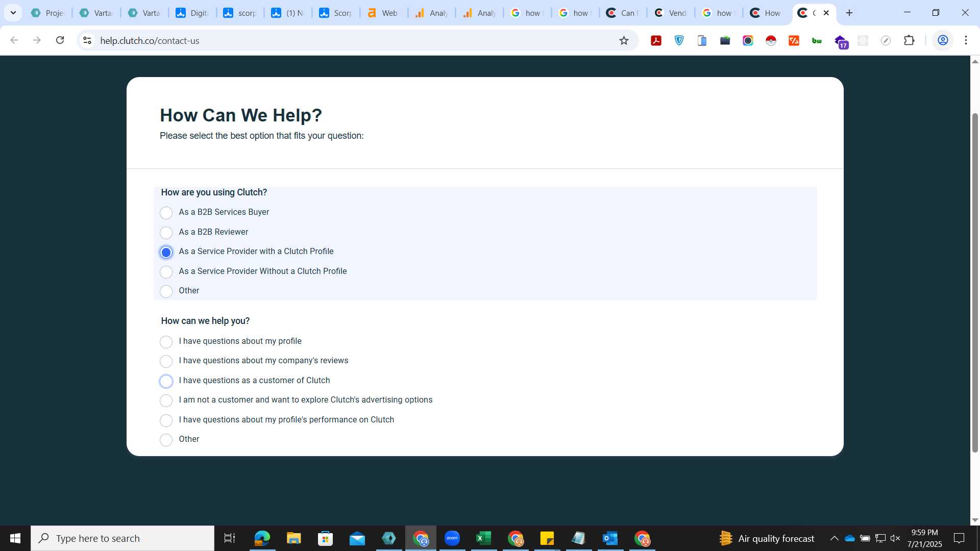Choose 'questions about my profile's performance on Clutch'
Viewport: 980px width, 551px height.
[166, 420]
